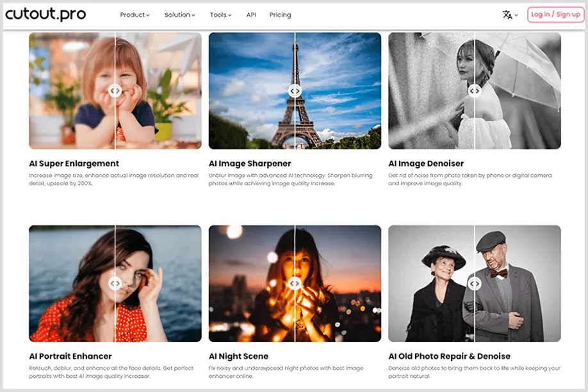Open the AI Image Sharpener heading link
This screenshot has width=588, height=392.
(250, 163)
